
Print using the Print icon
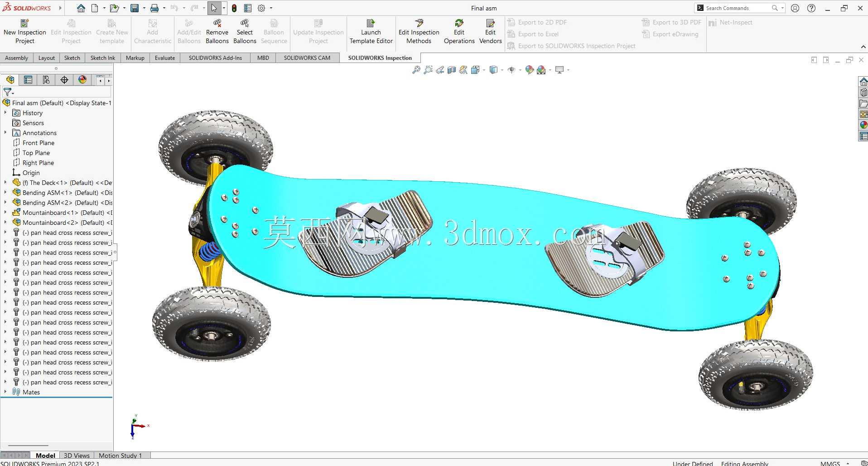click(x=154, y=8)
